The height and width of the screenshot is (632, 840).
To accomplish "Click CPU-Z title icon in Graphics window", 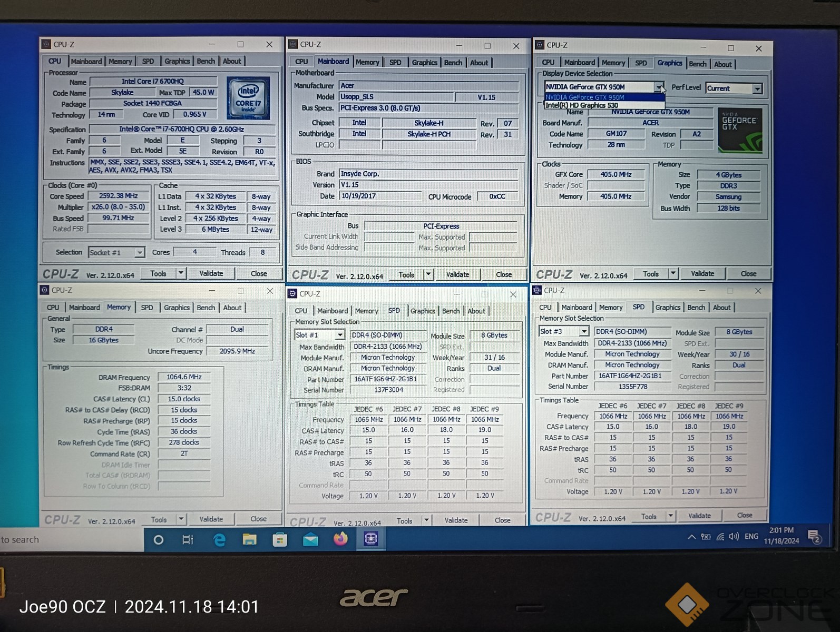I will (x=539, y=45).
